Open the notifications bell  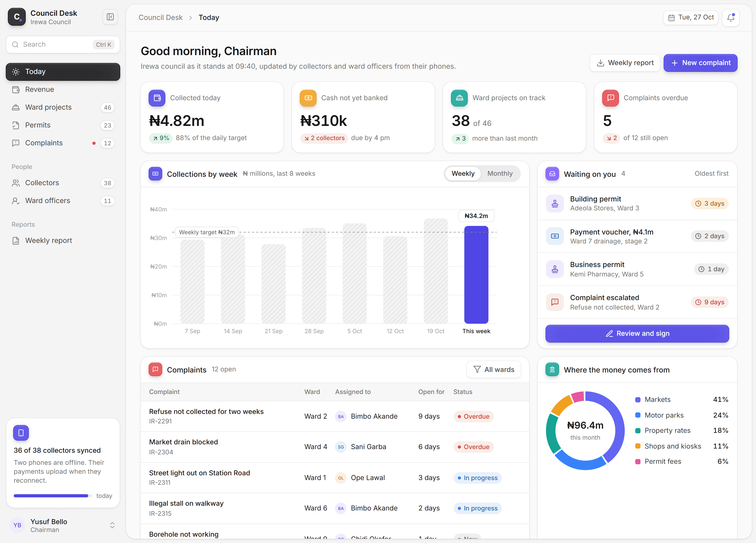pyautogui.click(x=731, y=17)
